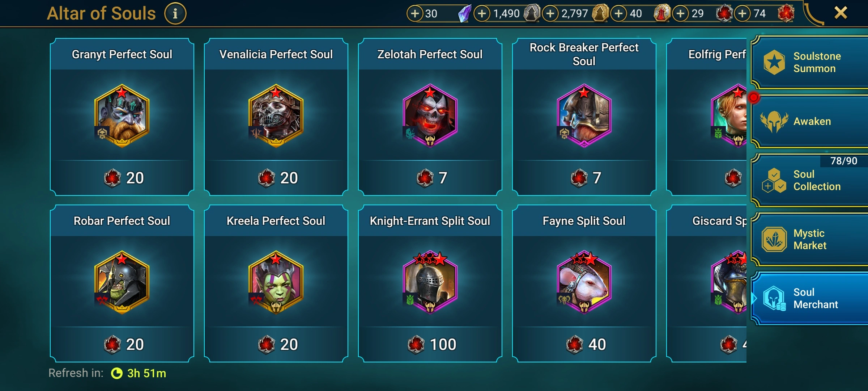Tap the plus beside the 29 soul coins
Image resolution: width=868 pixels, height=391 pixels.
point(681,14)
